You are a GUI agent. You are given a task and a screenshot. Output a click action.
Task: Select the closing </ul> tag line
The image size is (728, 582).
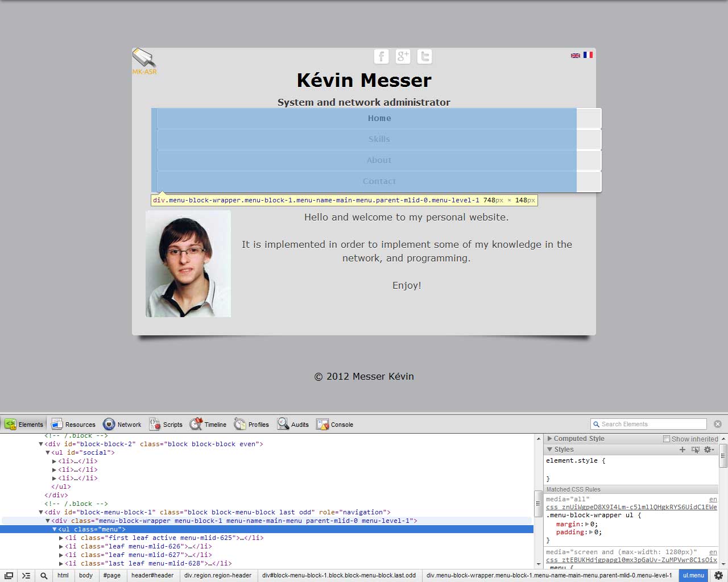(61, 487)
